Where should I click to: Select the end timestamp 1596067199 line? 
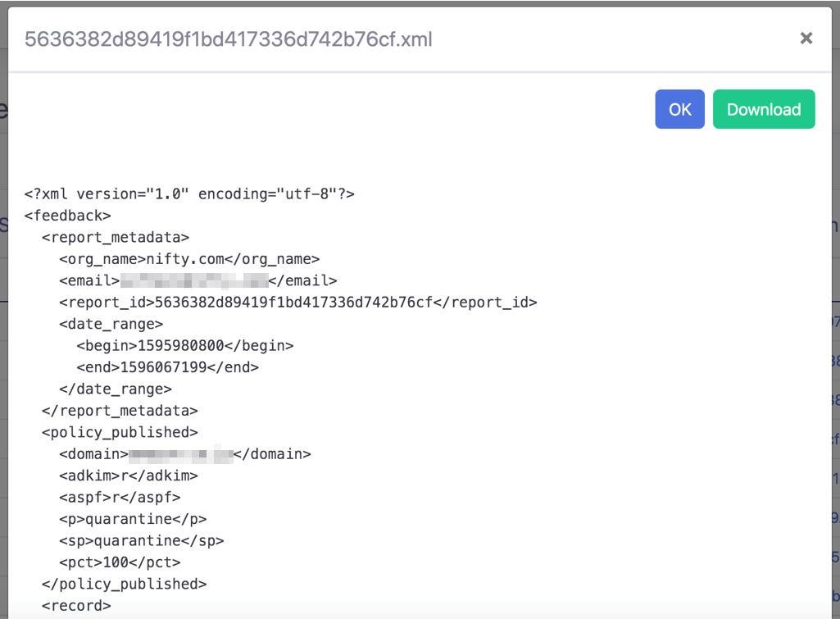tap(167, 367)
